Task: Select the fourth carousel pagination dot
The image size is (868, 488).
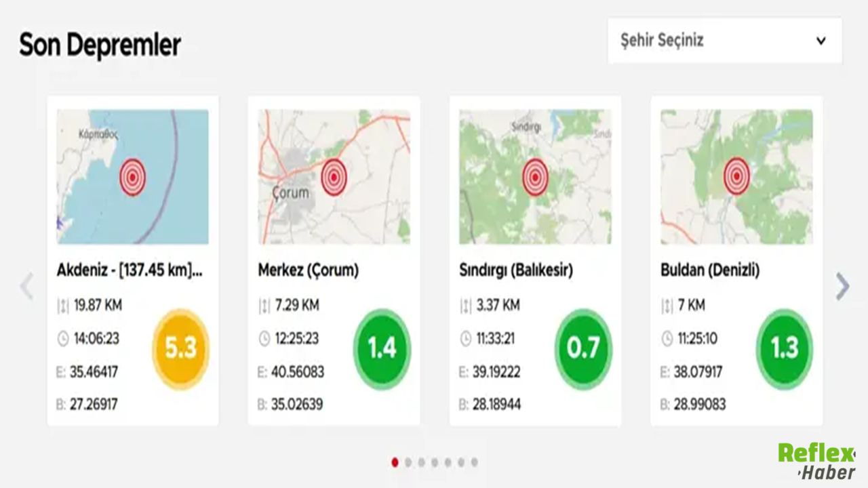Action: point(435,462)
